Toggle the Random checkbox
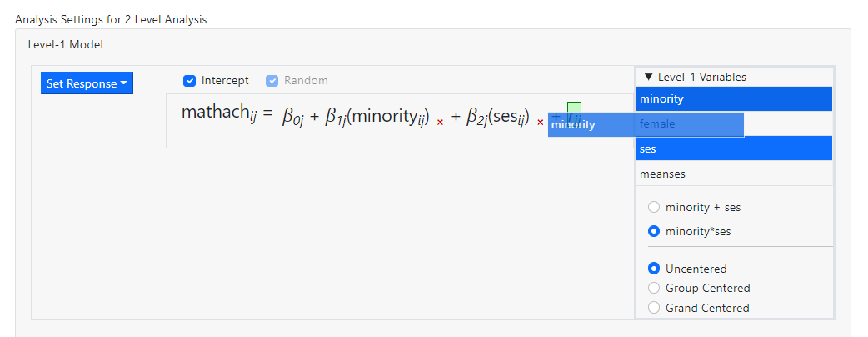 pos(272,81)
